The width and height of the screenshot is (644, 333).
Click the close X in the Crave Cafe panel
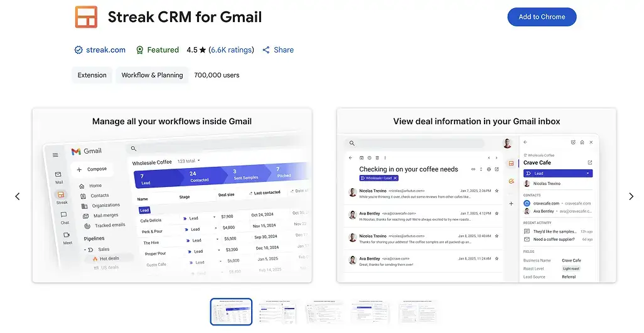[591, 142]
